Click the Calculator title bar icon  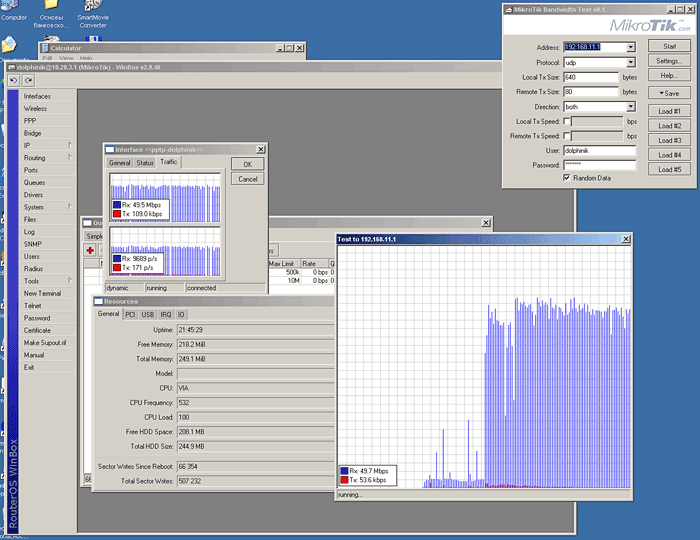[45, 48]
